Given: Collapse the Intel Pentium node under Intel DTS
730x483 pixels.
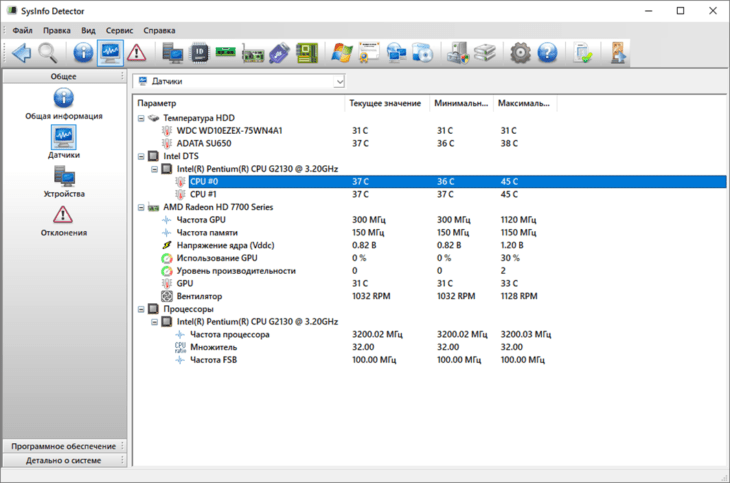Looking at the screenshot, I should [155, 169].
